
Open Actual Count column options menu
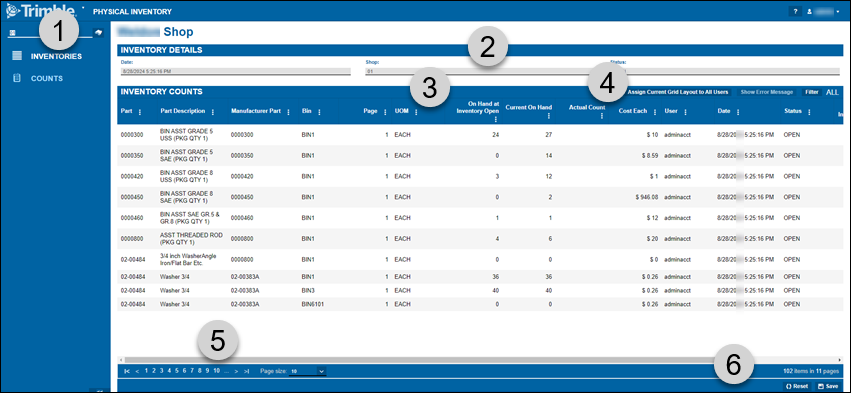point(602,116)
